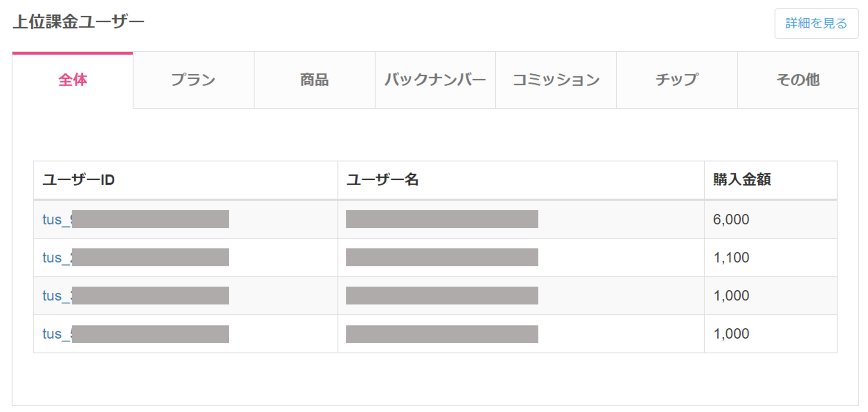Open the 詳細を見る details button
Viewport: 868px width, 412px height.
(816, 23)
